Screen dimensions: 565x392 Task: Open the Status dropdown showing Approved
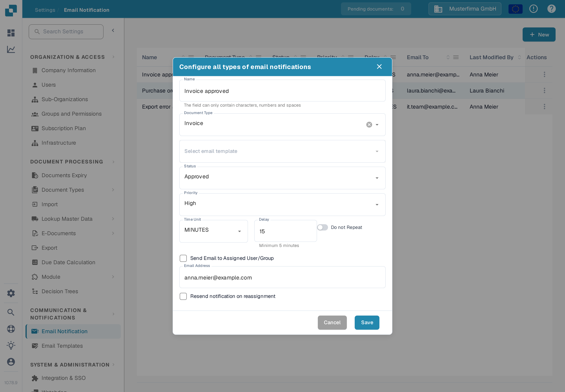coord(282,178)
